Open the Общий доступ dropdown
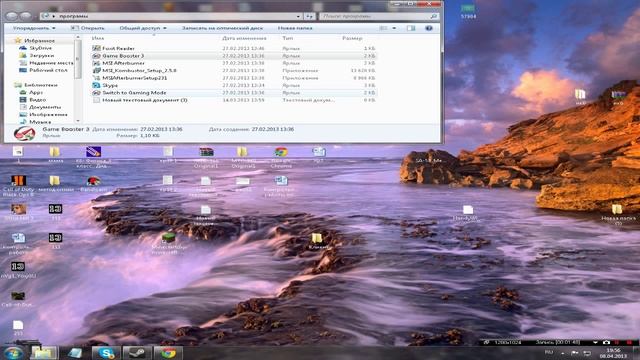 tap(143, 28)
